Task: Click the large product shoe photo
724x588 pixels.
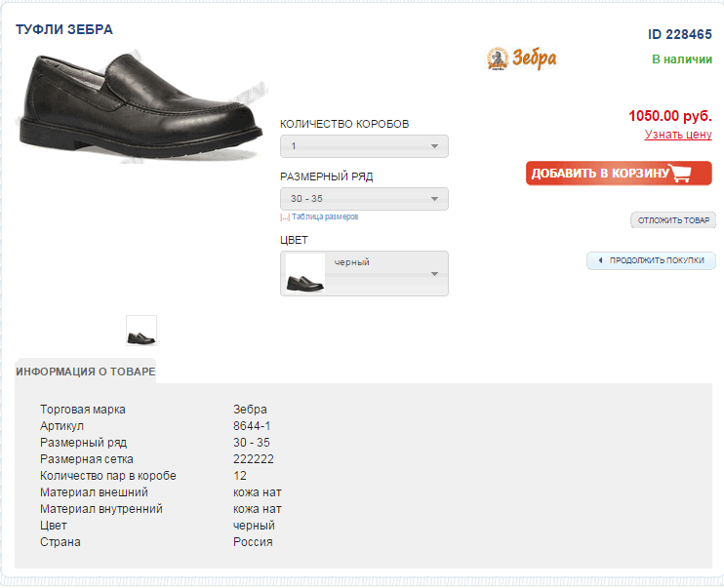Action: click(140, 106)
